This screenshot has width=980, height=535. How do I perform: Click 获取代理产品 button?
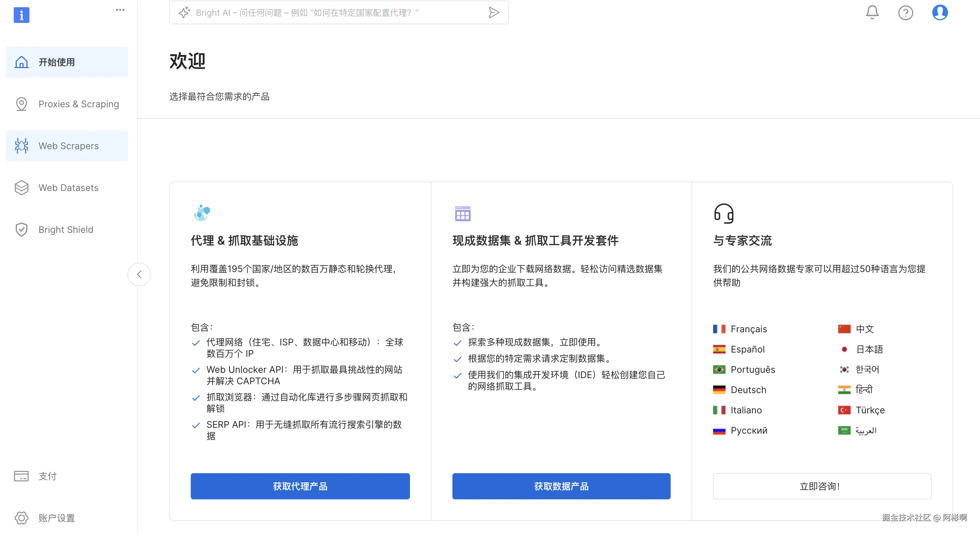300,486
